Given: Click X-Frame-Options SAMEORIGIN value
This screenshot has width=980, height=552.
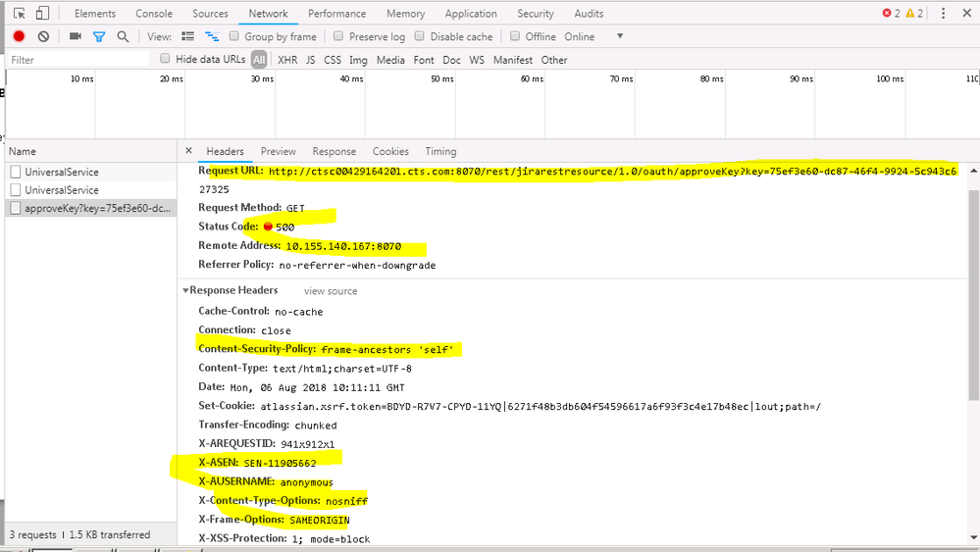Looking at the screenshot, I should coord(320,521).
